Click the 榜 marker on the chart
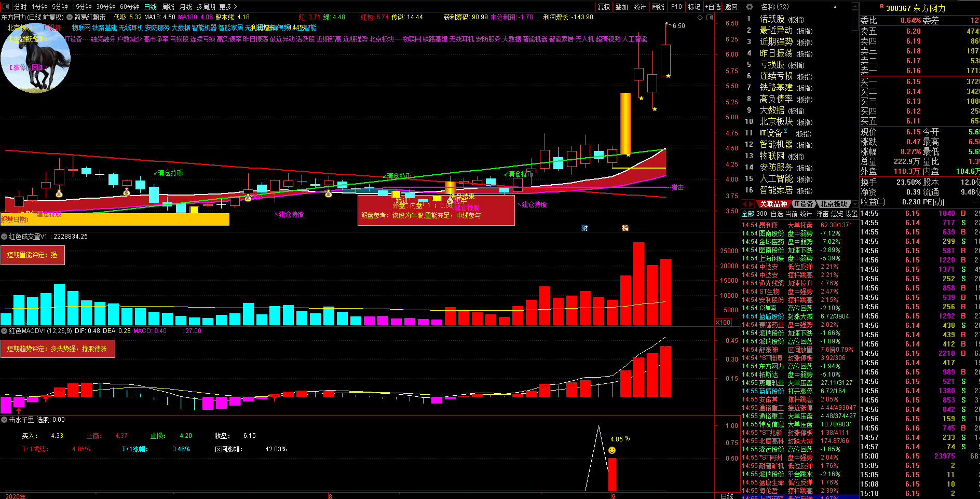Viewport: 980px width, 499px height. pos(625,228)
